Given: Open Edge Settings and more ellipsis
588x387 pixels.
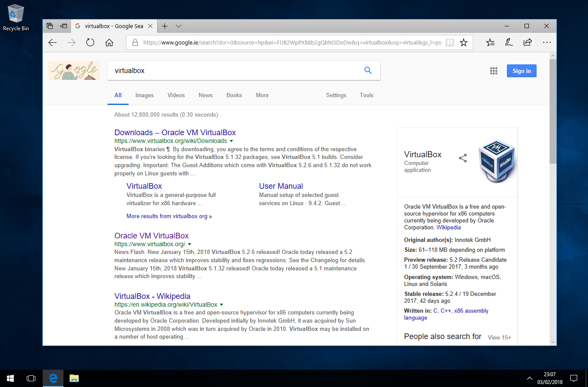Looking at the screenshot, I should pos(547,42).
